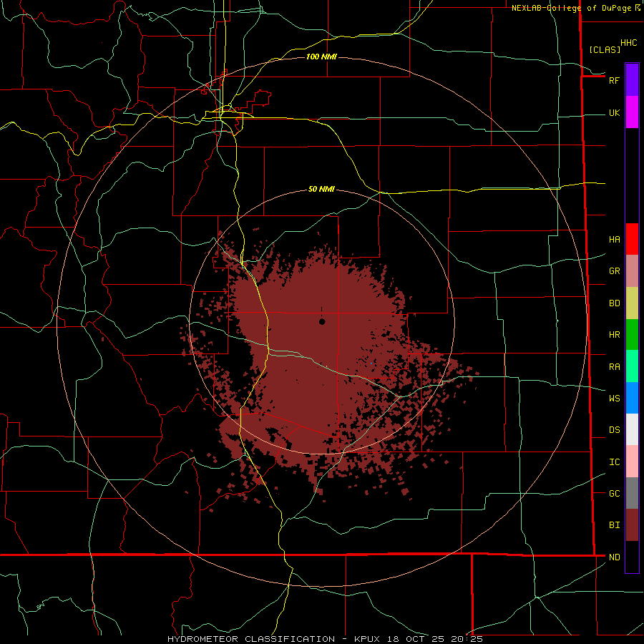Click the dark green HR swatch

[x=632, y=335]
